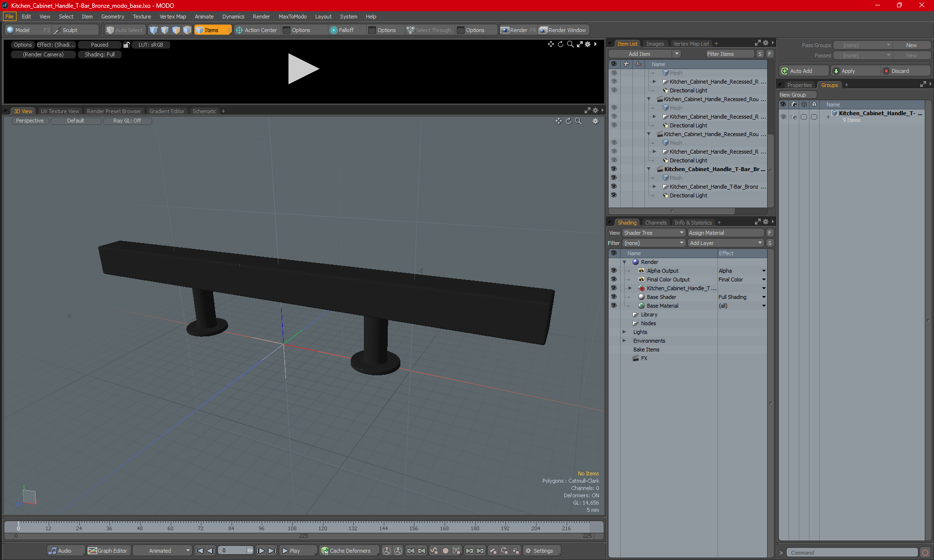Image resolution: width=934 pixels, height=560 pixels.
Task: Select Items mode button
Action: coord(213,30)
